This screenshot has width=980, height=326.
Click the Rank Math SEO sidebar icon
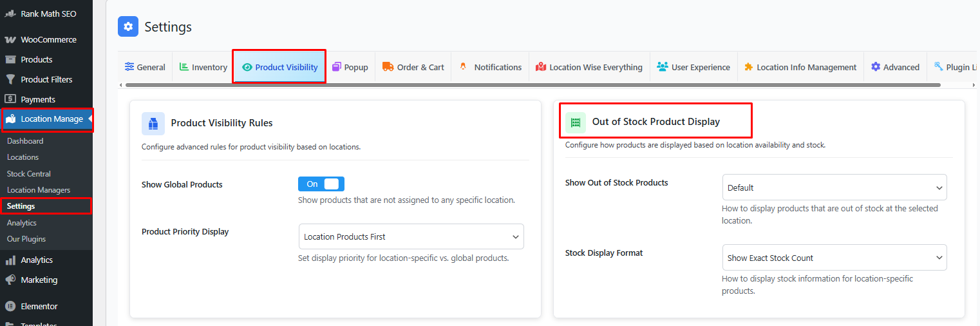[10, 14]
